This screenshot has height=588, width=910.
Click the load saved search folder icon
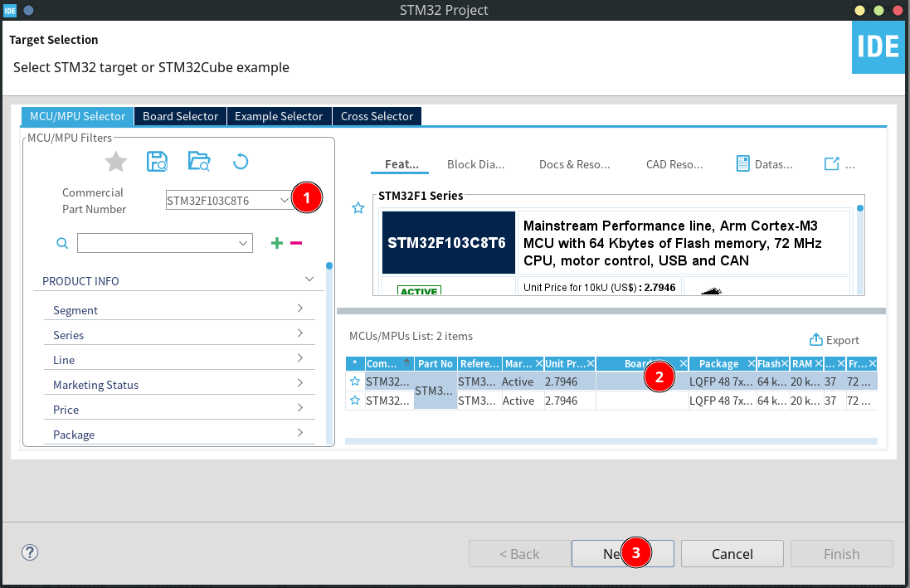tap(199, 162)
